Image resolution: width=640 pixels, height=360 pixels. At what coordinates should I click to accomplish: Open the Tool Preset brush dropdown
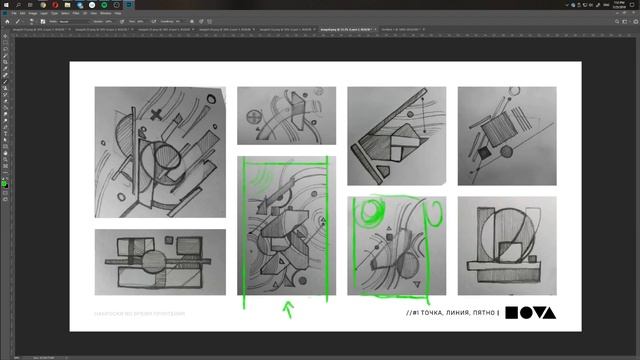click(x=19, y=21)
